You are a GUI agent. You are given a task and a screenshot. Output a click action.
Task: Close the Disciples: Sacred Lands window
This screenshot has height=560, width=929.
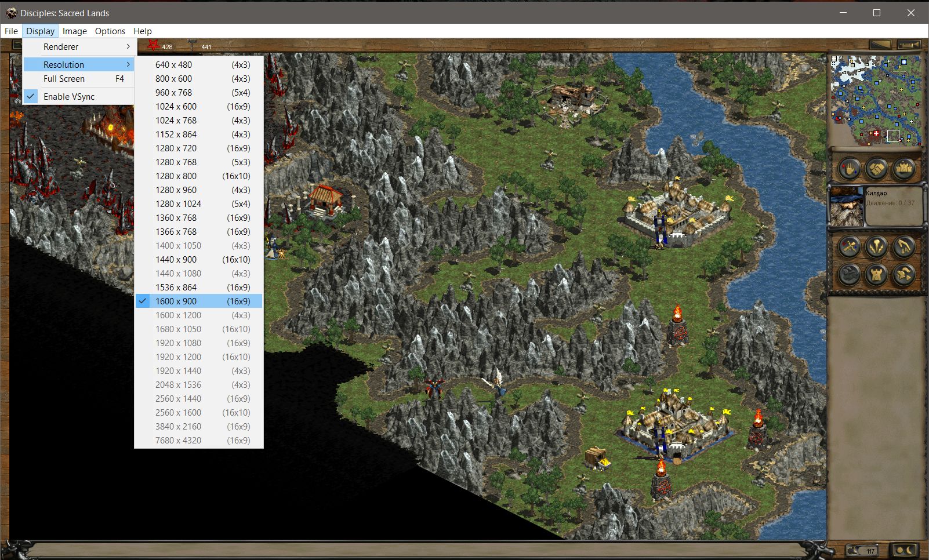[x=911, y=13]
